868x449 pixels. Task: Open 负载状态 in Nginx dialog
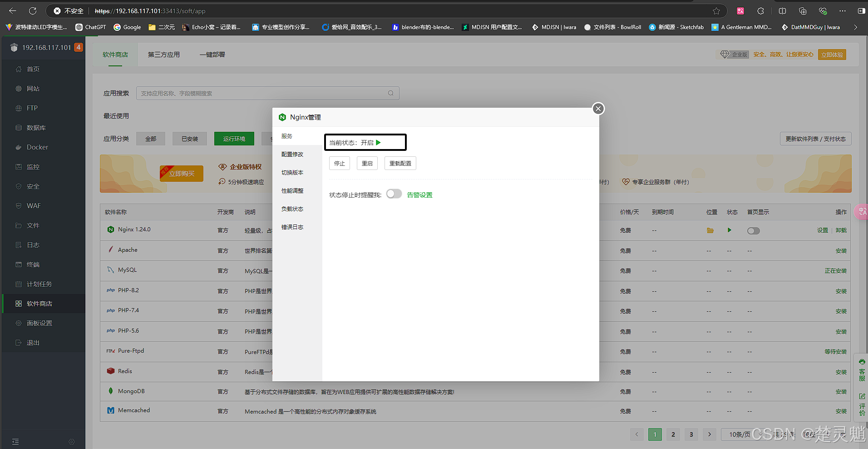(x=292, y=209)
